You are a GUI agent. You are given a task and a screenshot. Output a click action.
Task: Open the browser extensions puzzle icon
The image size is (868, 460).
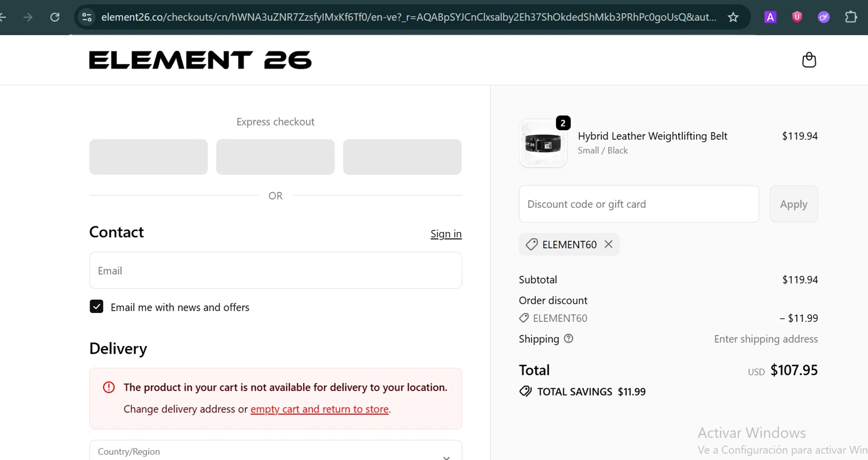point(851,17)
